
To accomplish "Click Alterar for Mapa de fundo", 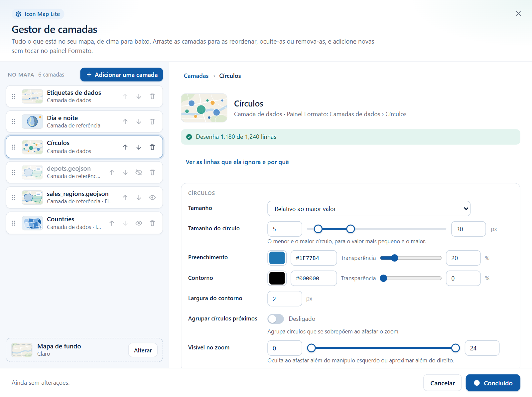I will coord(143,350).
